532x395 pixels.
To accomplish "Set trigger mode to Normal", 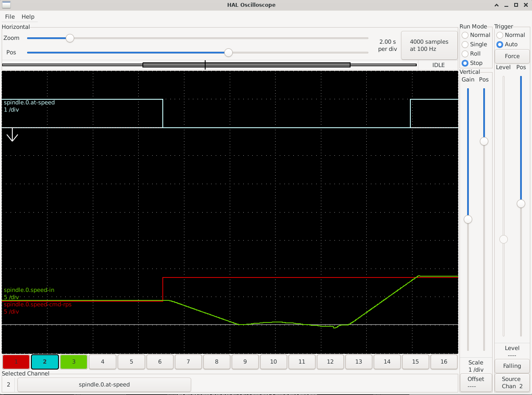I will click(511, 35).
